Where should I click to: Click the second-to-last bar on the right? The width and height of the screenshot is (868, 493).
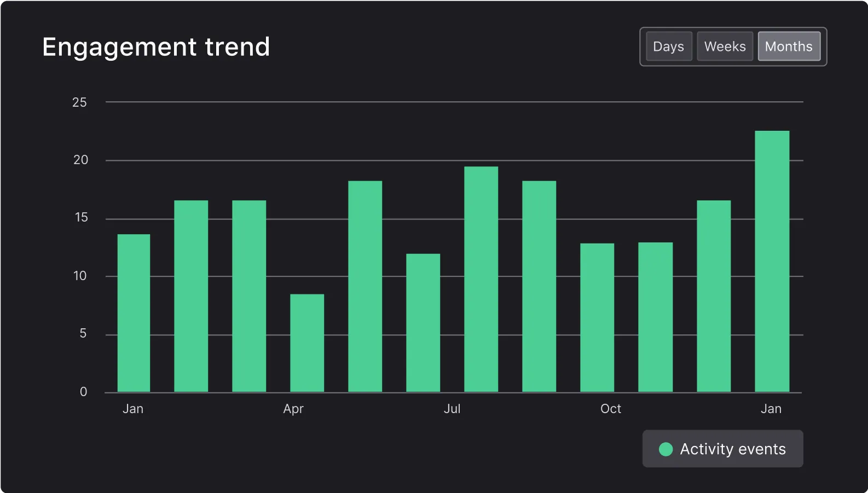[x=714, y=296]
